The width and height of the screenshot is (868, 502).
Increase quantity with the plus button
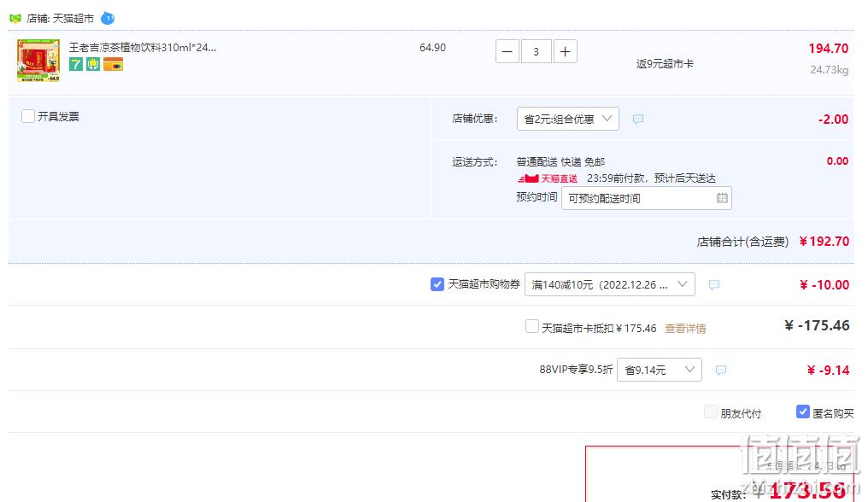click(x=566, y=51)
